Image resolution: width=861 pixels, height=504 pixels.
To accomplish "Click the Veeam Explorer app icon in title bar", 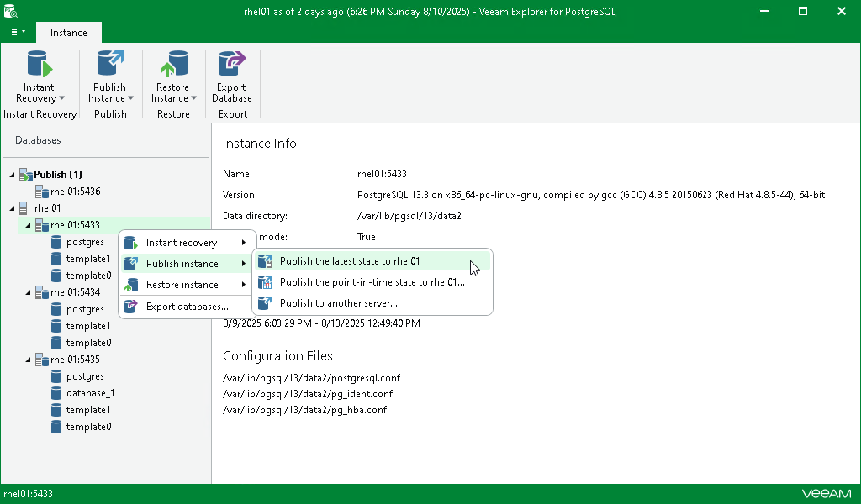I will (x=10, y=11).
